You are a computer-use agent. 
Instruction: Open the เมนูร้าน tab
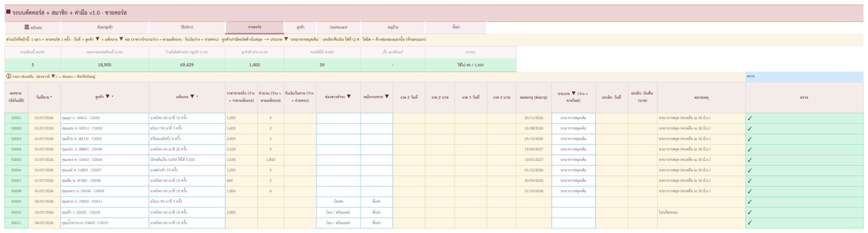pyautogui.click(x=393, y=27)
